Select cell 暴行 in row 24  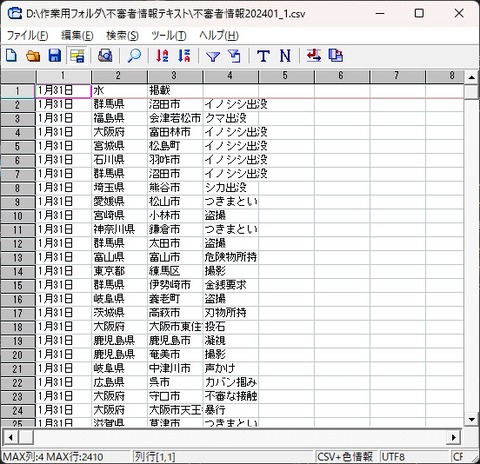click(x=230, y=410)
